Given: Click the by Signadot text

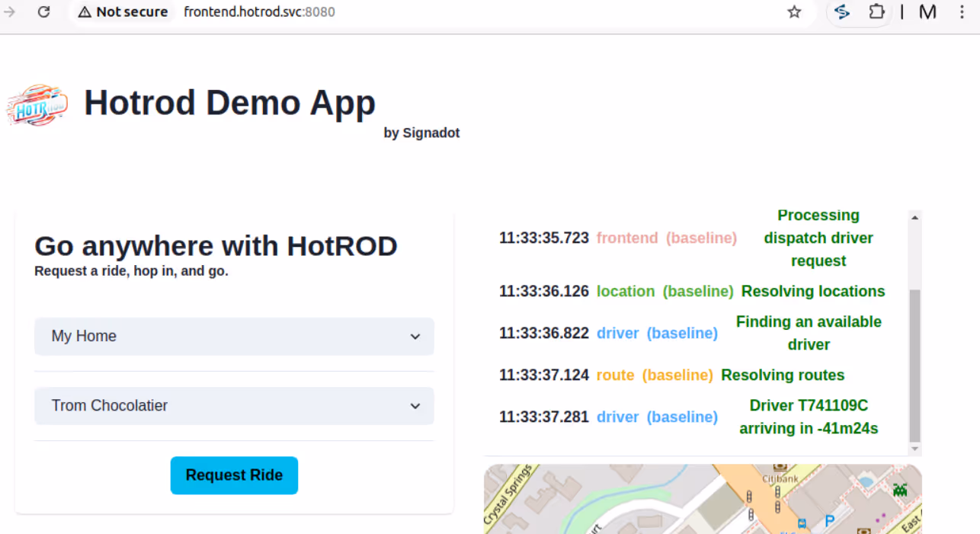Looking at the screenshot, I should pyautogui.click(x=421, y=133).
